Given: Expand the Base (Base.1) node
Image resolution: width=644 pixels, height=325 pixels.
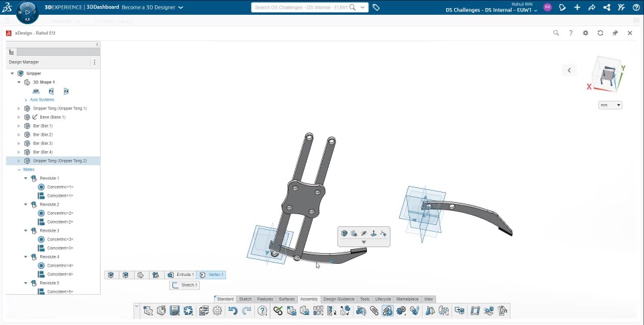Looking at the screenshot, I should (x=19, y=117).
